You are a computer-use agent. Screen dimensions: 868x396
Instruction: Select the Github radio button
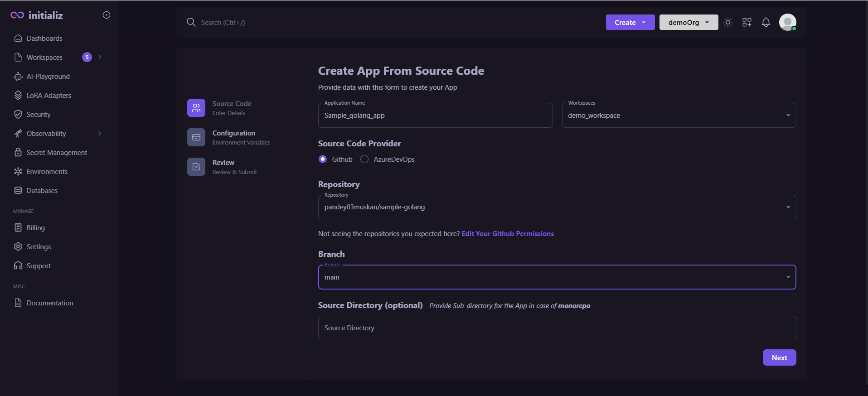point(323,159)
